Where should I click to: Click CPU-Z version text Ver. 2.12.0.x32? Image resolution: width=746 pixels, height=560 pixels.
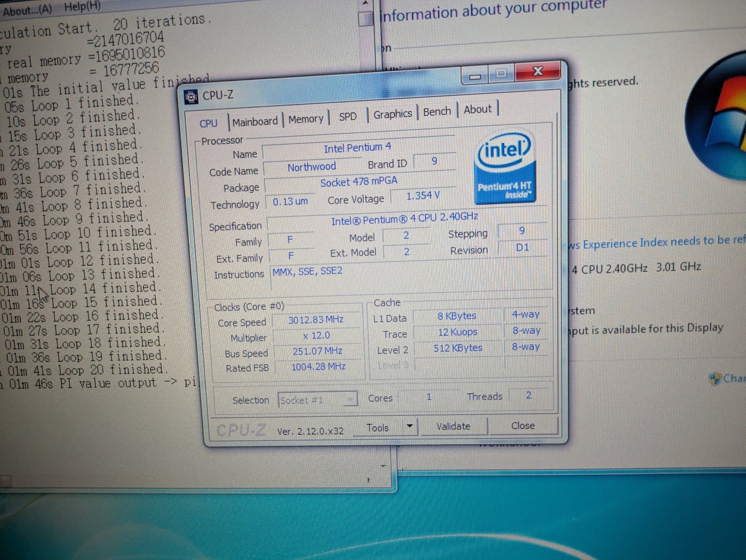pos(310,431)
